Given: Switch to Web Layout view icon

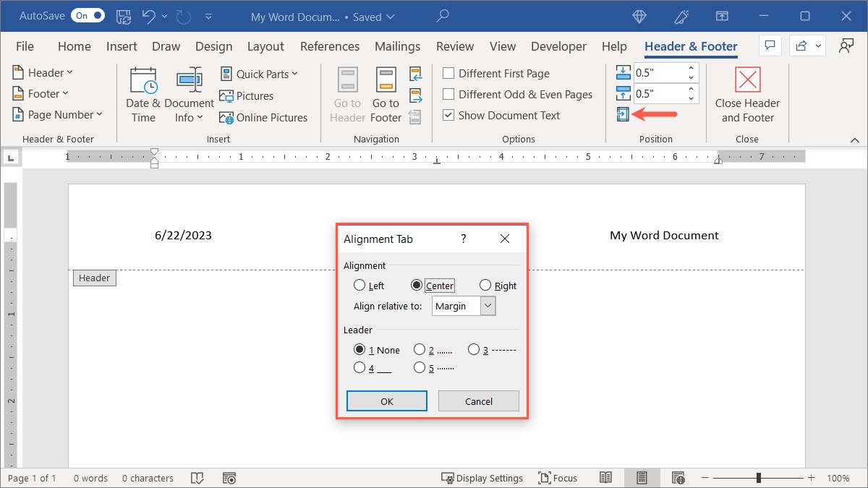Looking at the screenshot, I should coord(678,477).
